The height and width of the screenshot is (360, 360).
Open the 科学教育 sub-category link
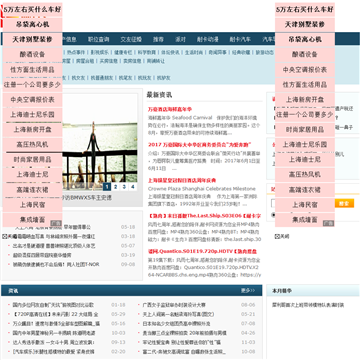pyautogui.click(x=147, y=52)
